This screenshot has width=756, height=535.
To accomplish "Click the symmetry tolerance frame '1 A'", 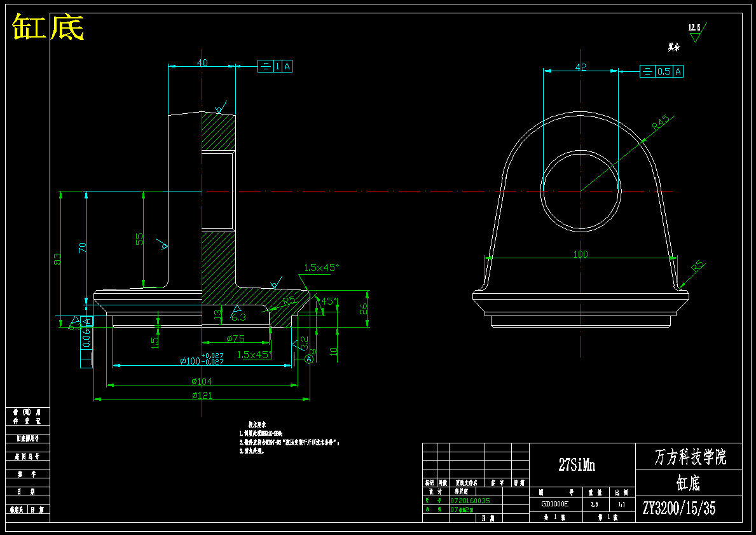I will 275,67.
